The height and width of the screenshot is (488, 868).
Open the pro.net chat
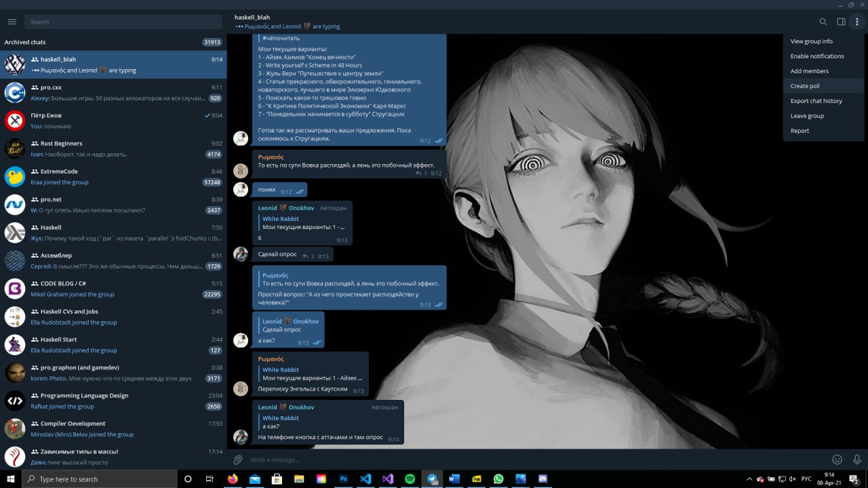[113, 205]
